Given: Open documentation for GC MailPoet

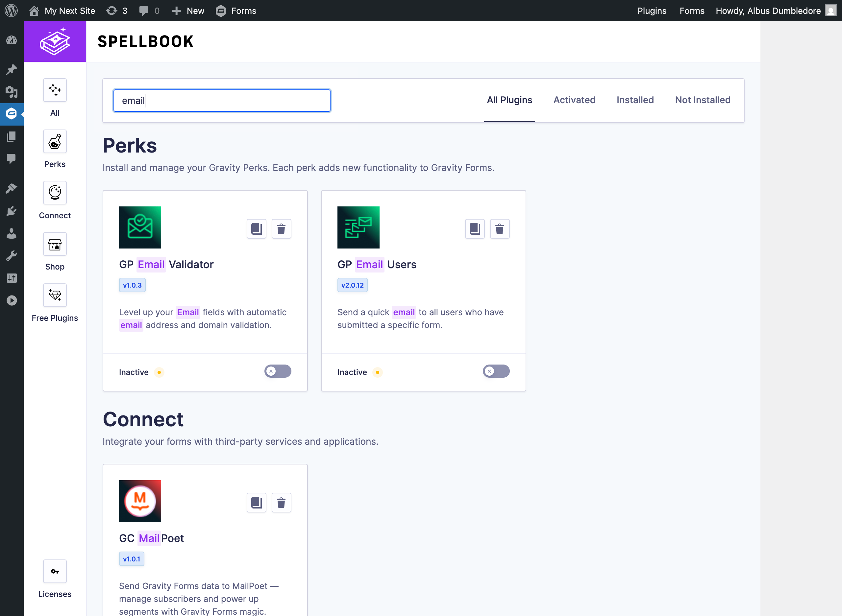Looking at the screenshot, I should (256, 503).
